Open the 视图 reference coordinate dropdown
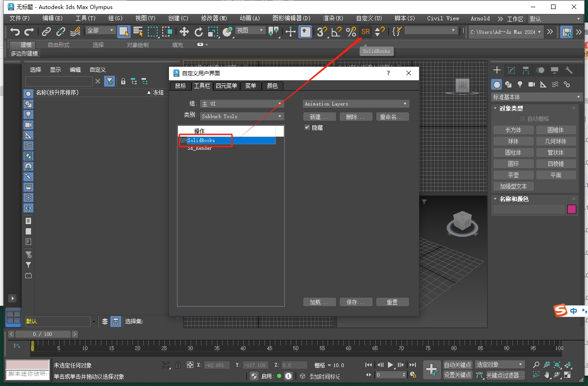Screen dimensions: 588x386 click(x=251, y=30)
